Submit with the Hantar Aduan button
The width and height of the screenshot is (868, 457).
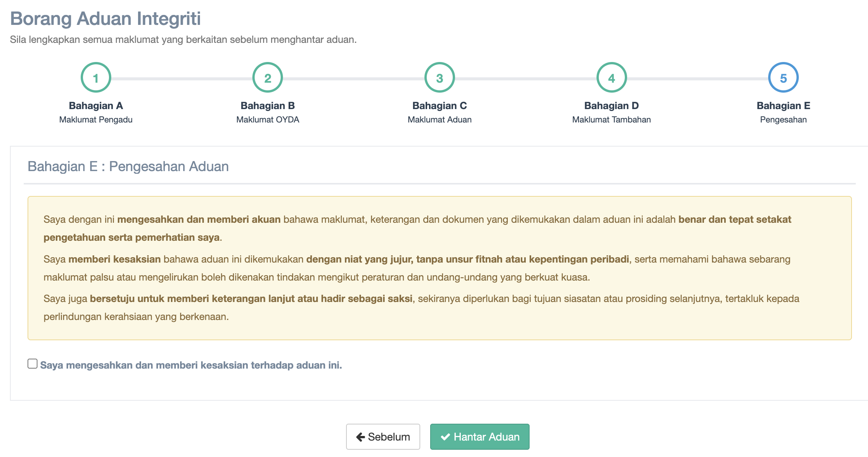point(480,437)
